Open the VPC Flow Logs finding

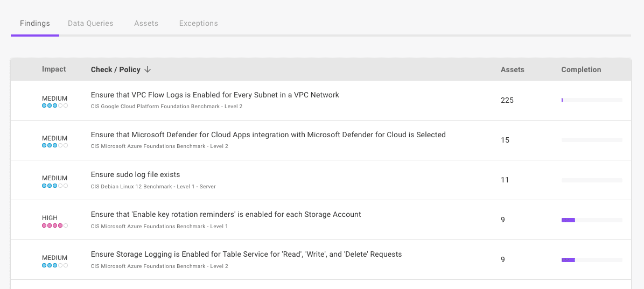215,95
